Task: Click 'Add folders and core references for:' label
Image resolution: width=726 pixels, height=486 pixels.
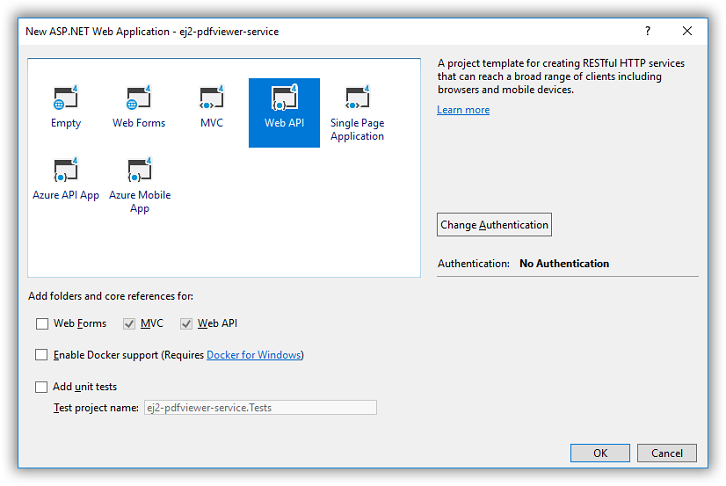Action: point(111,296)
